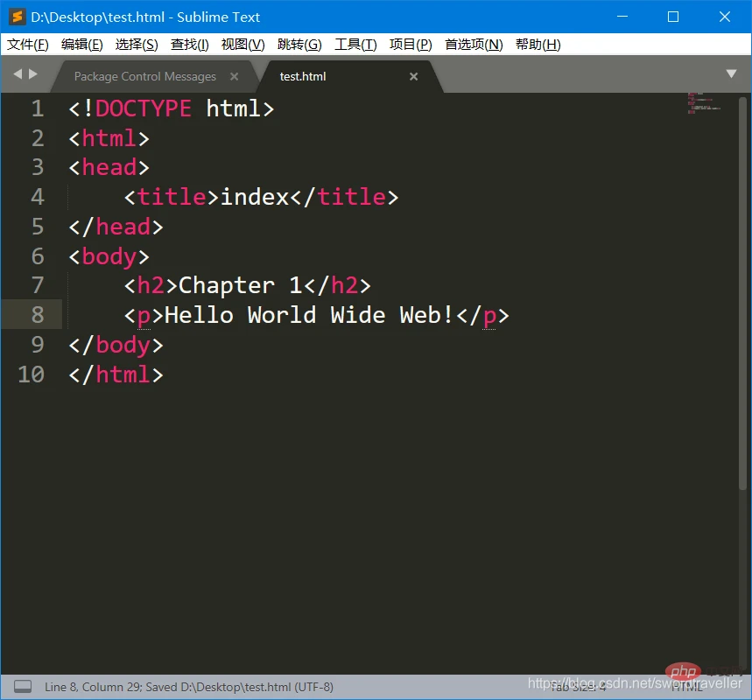Click the vertical scrollbar thumb
The width and height of the screenshot is (752, 700).
(742, 293)
